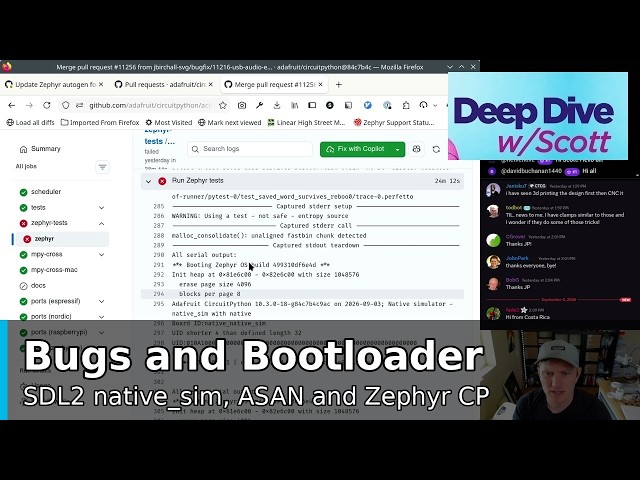The height and width of the screenshot is (480, 640).
Task: Filter jobs with the All jobs filter icon
Action: tap(102, 167)
